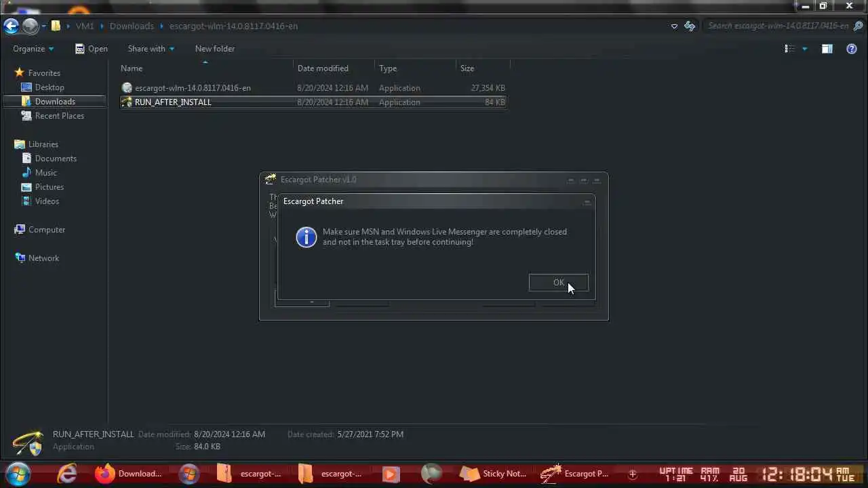Viewport: 868px width, 488px height.
Task: Click OK in the Escargot Patcher dialog
Action: tap(558, 283)
